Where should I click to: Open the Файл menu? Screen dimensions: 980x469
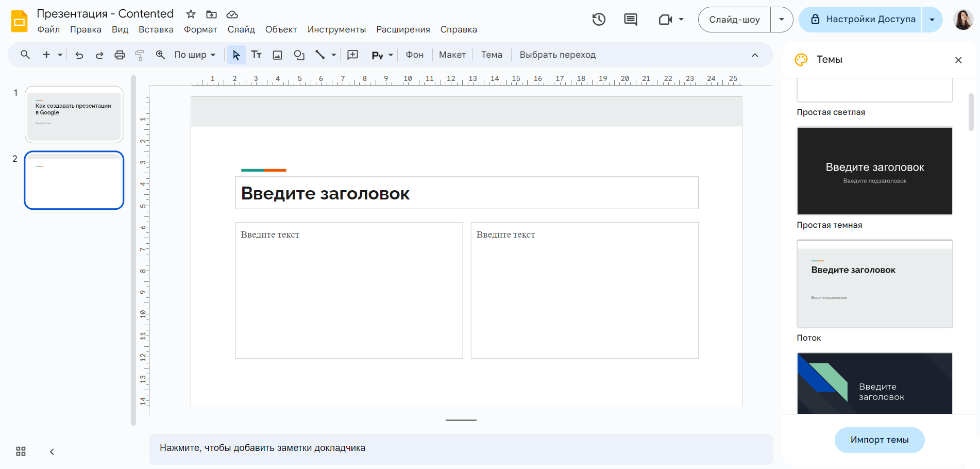[x=48, y=29]
